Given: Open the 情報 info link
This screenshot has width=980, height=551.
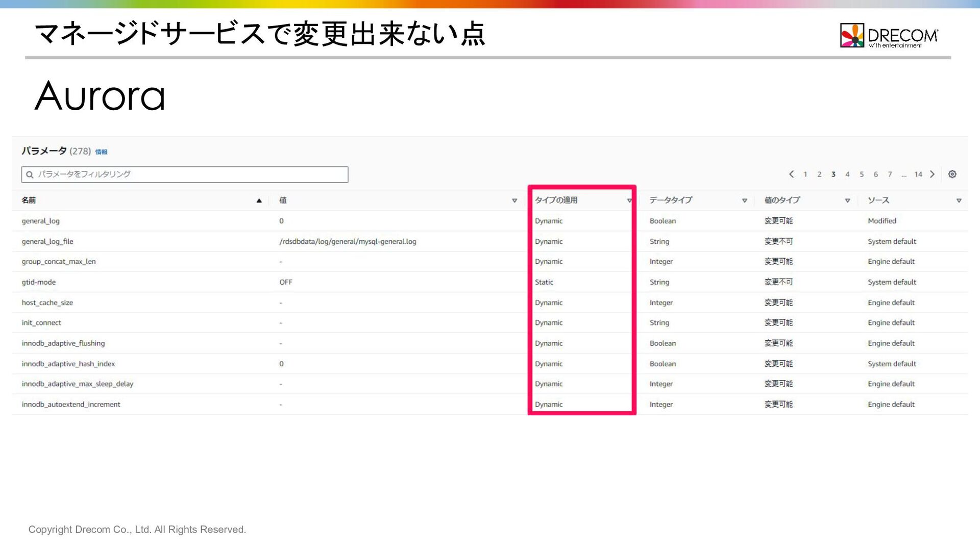Looking at the screenshot, I should [101, 152].
